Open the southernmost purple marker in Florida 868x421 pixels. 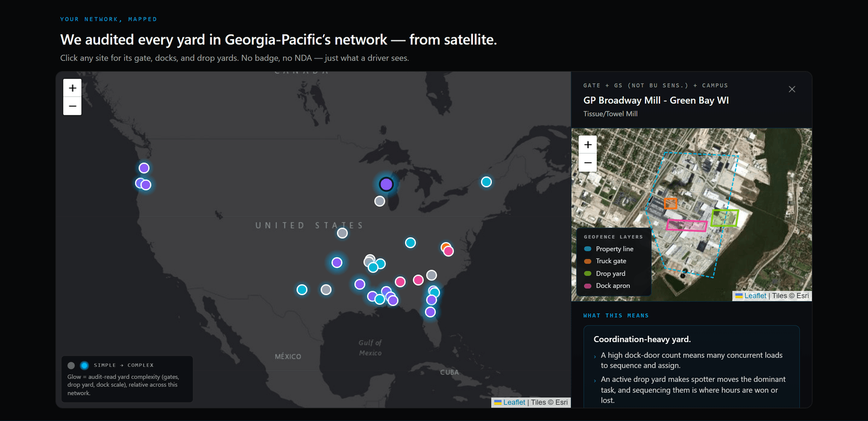(430, 312)
